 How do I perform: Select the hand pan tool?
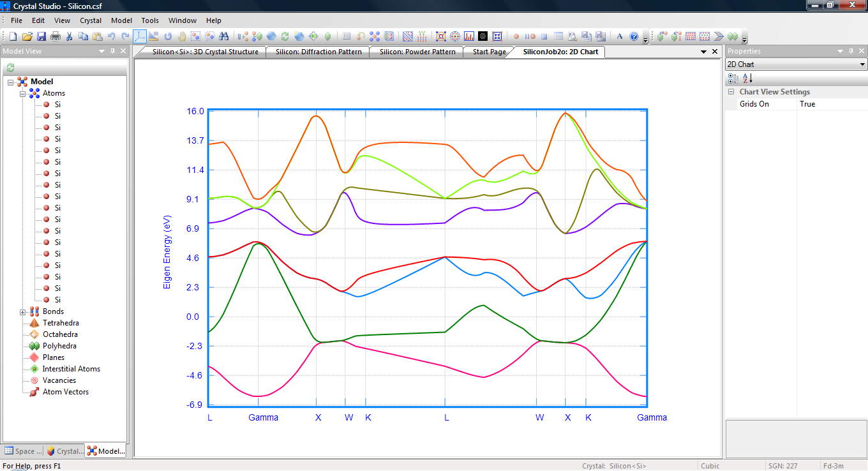click(x=182, y=36)
